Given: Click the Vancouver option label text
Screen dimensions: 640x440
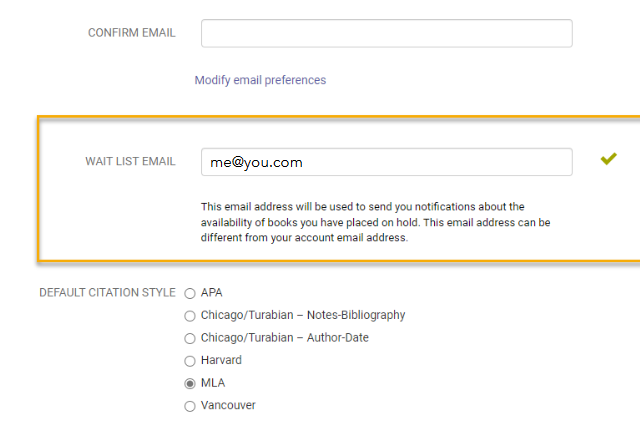Looking at the screenshot, I should click(x=228, y=405).
